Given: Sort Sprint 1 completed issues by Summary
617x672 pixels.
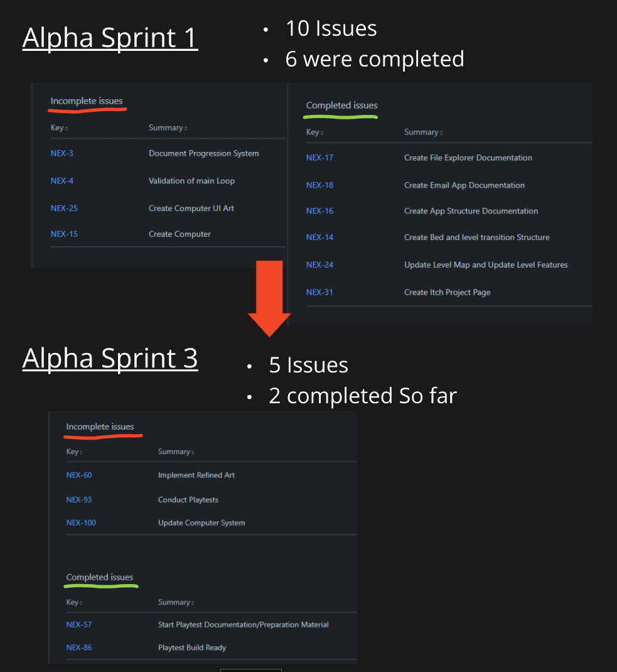Looking at the screenshot, I should click(x=424, y=132).
